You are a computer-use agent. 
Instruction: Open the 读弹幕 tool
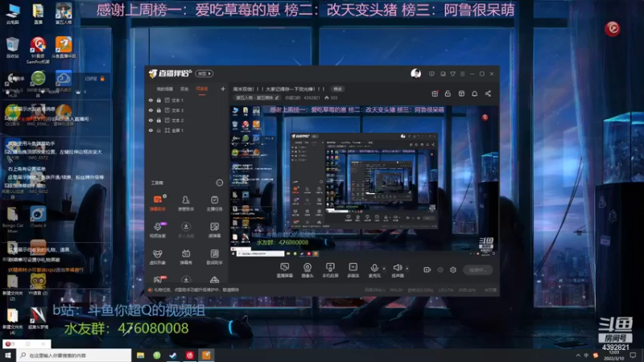[214, 230]
